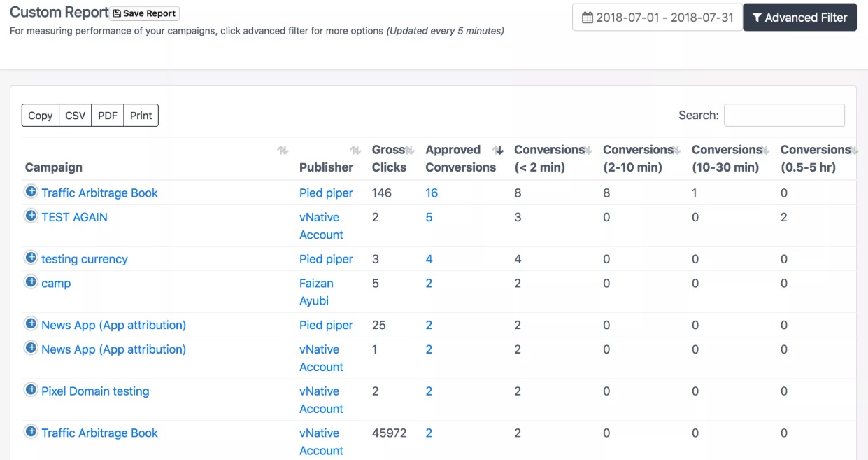Expand the TEST AGAIN row plus icon

pos(31,216)
